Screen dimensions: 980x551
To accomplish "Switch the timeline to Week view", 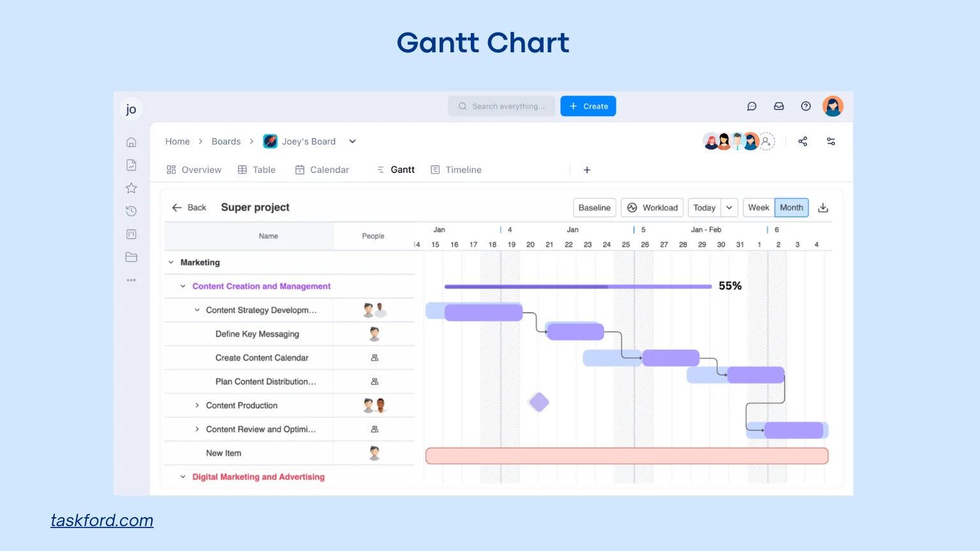I will 758,207.
